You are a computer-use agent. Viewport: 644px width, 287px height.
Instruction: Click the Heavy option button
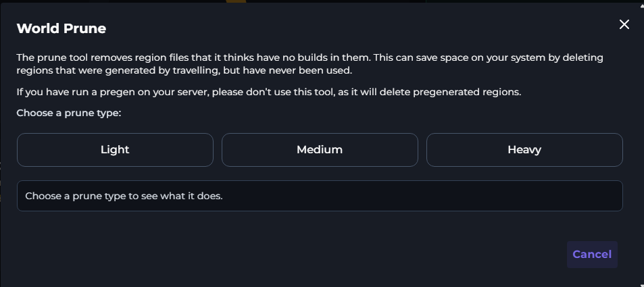(x=524, y=150)
